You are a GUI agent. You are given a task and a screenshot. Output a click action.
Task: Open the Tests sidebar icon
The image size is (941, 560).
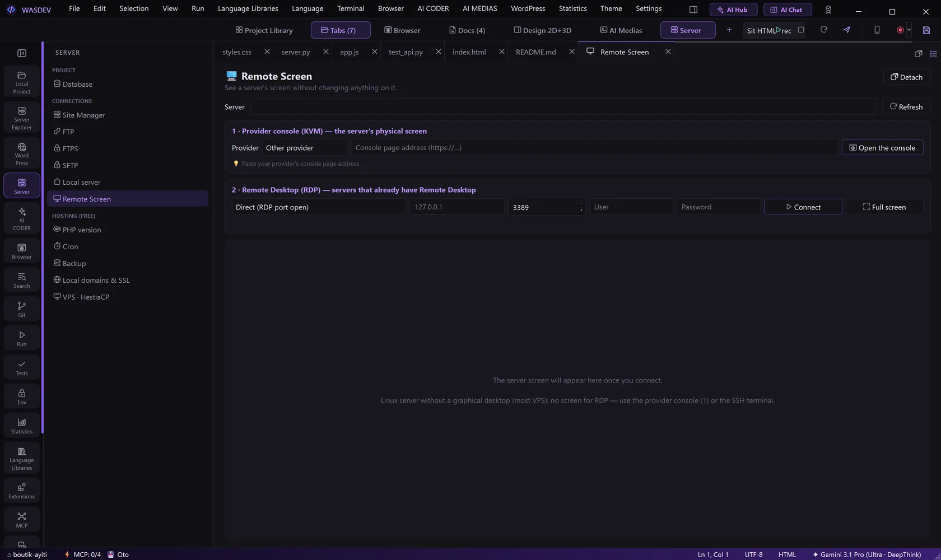click(22, 367)
